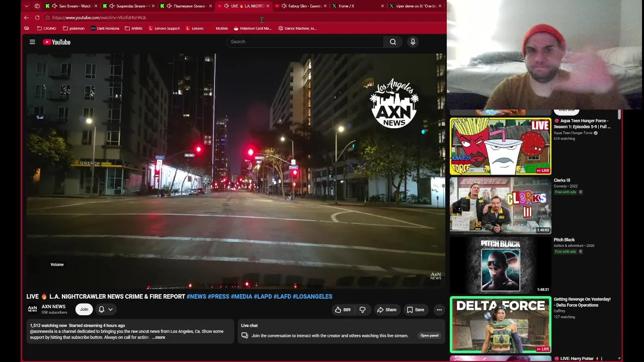The image size is (644, 362).
Task: Close the Sam Stream tab
Action: [96, 6]
